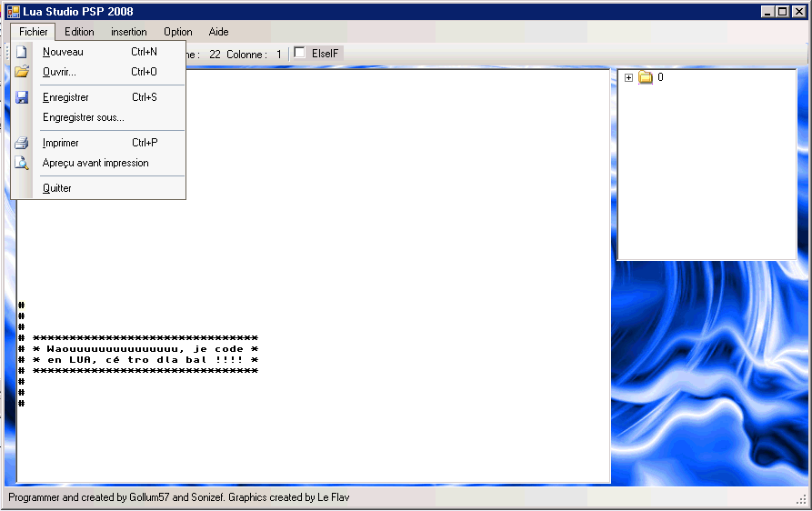Viewport: 812px width, 511px height.
Task: Select Enregistrer menu entry
Action: 98,96
